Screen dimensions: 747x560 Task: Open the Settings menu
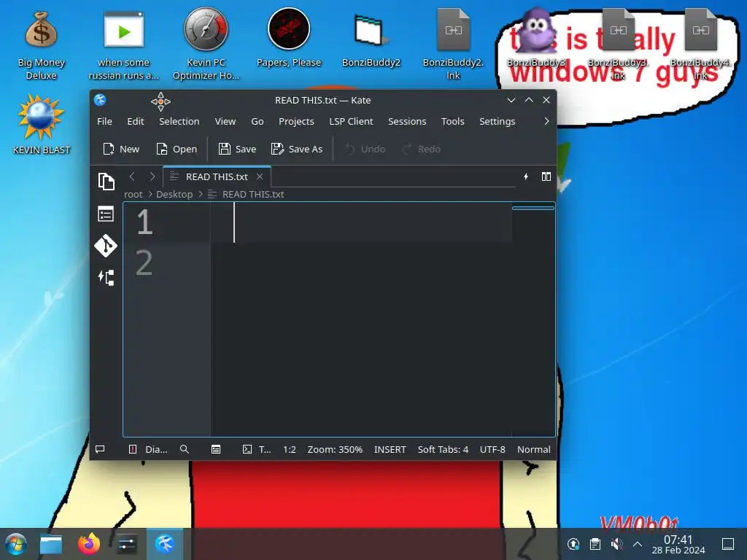[x=497, y=122]
